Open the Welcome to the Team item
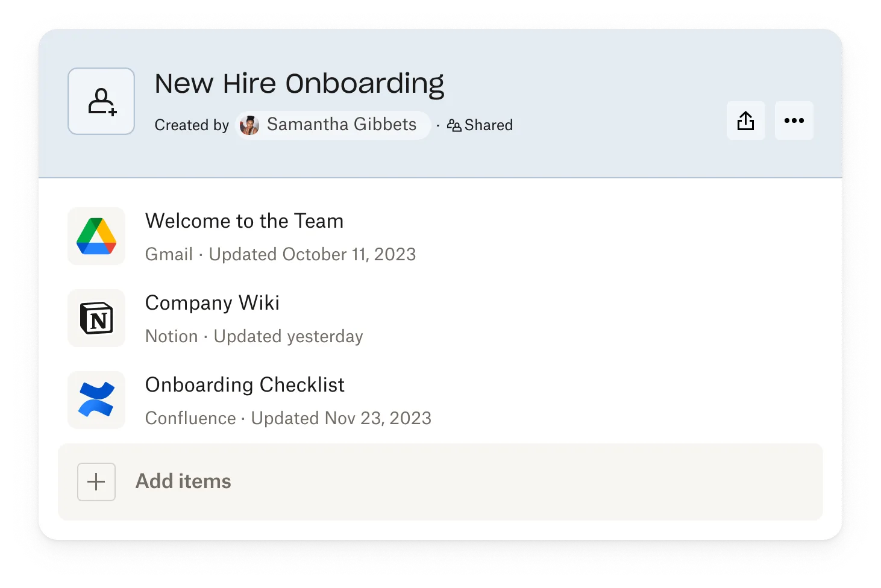Screen dimensions: 881x588 point(244,221)
